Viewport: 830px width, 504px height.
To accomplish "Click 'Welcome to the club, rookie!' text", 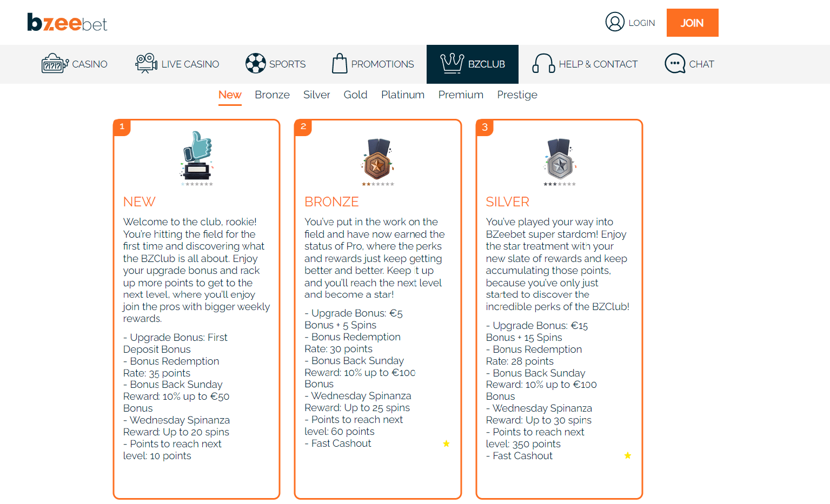I will pos(190,222).
